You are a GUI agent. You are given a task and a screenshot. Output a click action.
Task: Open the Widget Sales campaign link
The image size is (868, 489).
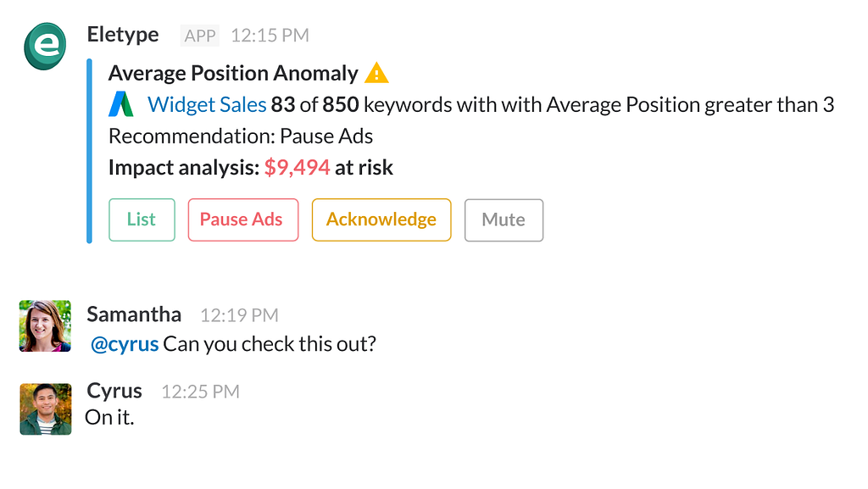[x=207, y=105]
